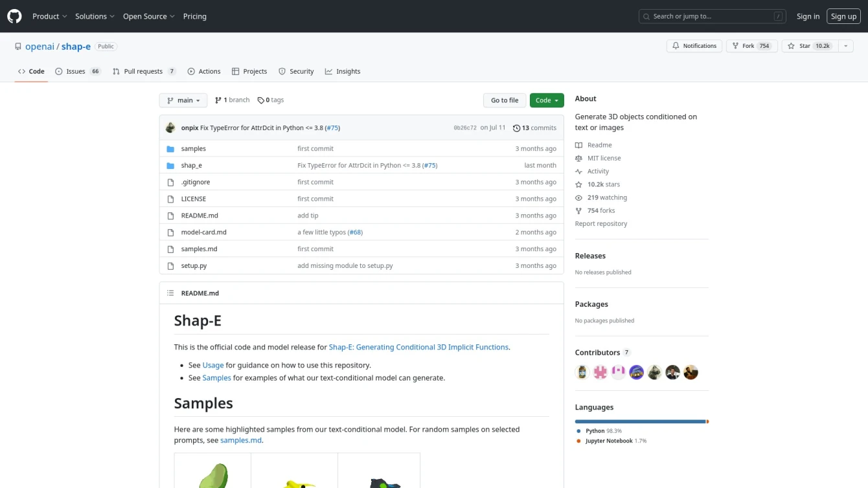This screenshot has width=868, height=488.
Task: Open the samples folder
Action: coord(193,149)
